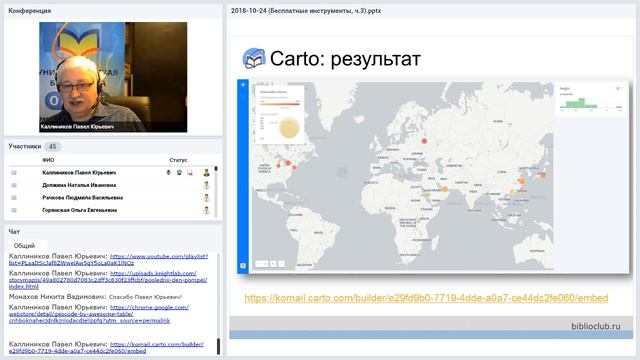Image resolution: width=640 pixels, height=360 pixels.
Task: Click user avatar icon beside Людмила Васильевна
Action: (x=207, y=198)
